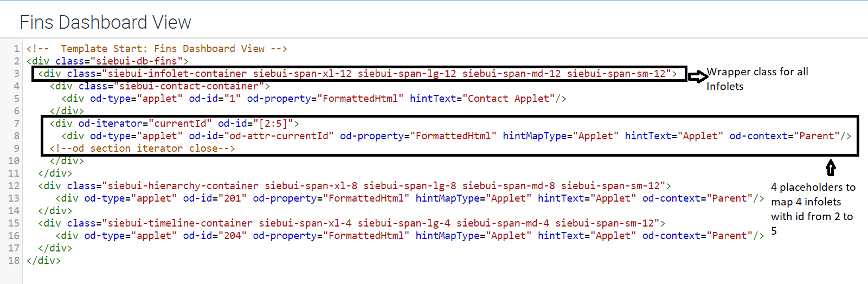Click the od-id "[2:5]" value
This screenshot has width=868, height=284.
(273, 124)
